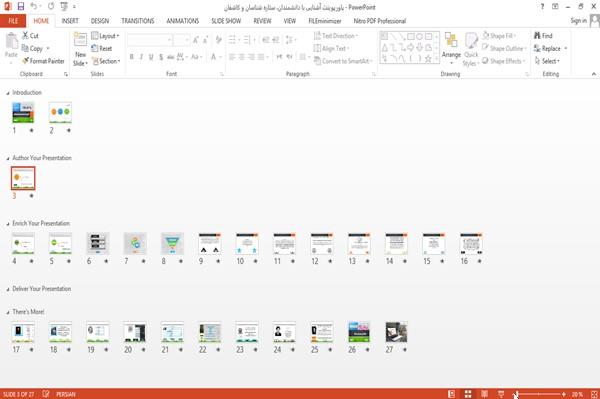Click the zoom slider in status bar
The width and height of the screenshot is (600, 399).
click(x=540, y=394)
